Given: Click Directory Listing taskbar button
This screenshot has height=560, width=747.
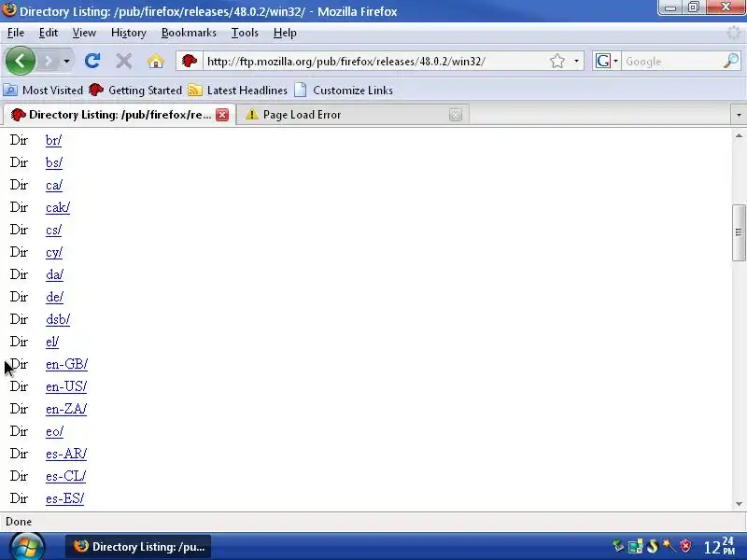Looking at the screenshot, I should point(138,547).
